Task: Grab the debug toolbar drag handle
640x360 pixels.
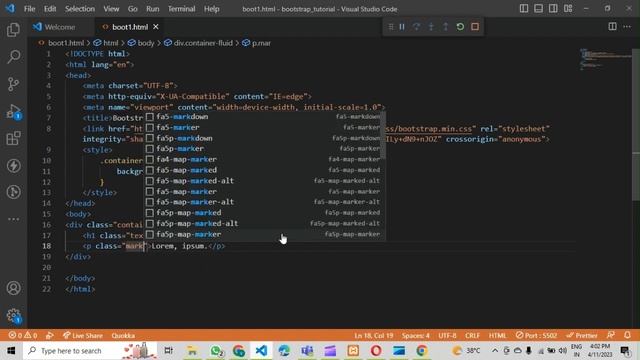Action: [x=391, y=27]
